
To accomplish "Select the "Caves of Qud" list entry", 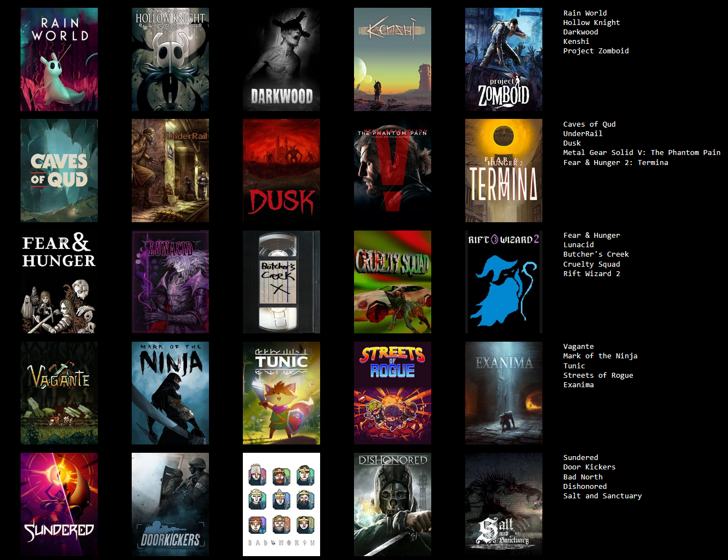I will click(590, 124).
